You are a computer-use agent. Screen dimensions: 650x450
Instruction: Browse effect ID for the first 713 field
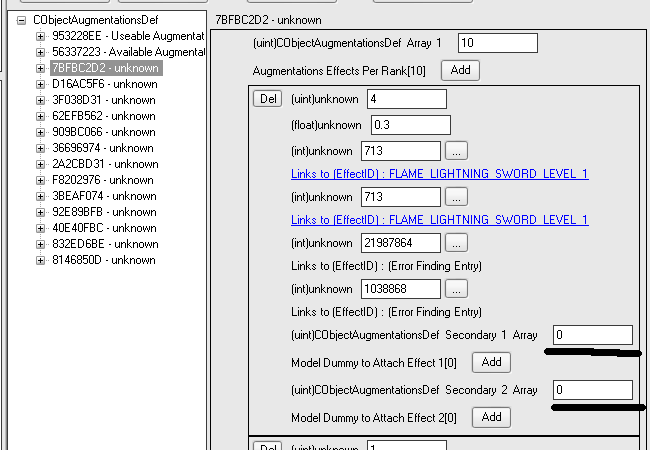[x=456, y=151]
